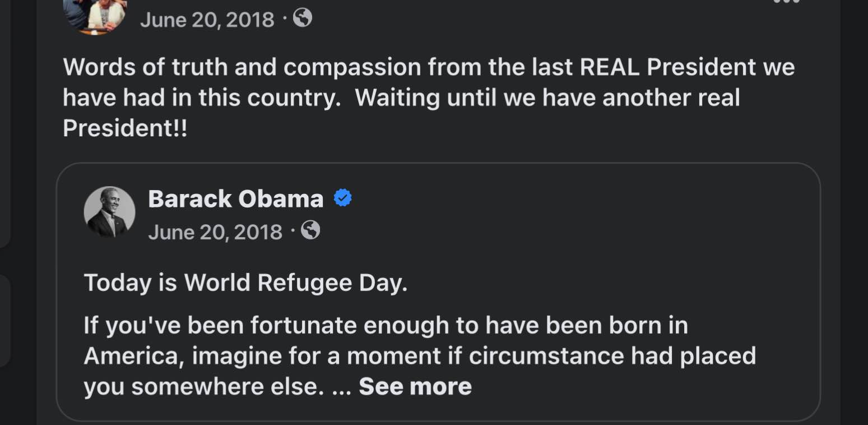Click the ellipsis before "See more"
Viewport: 868px width, 425px height.
tap(341, 387)
